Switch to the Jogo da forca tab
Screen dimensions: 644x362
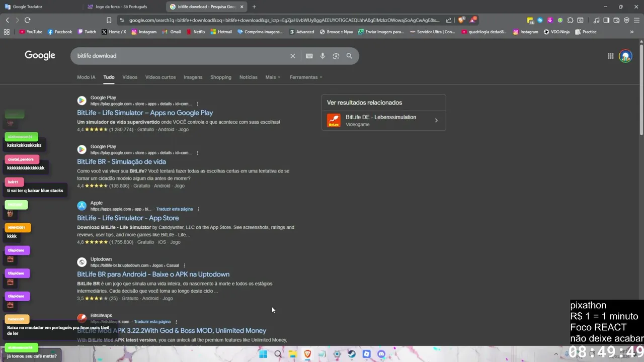(x=123, y=7)
